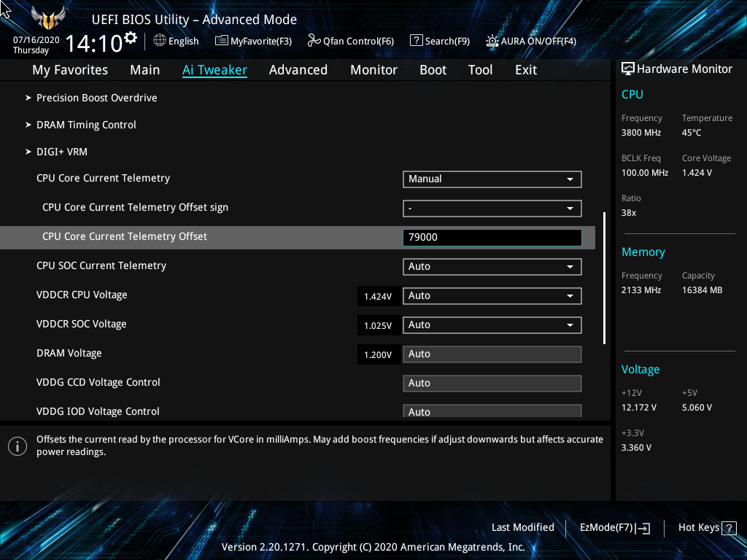This screenshot has width=747, height=560.
Task: Click the TUF logo emblem
Action: pos(48,18)
